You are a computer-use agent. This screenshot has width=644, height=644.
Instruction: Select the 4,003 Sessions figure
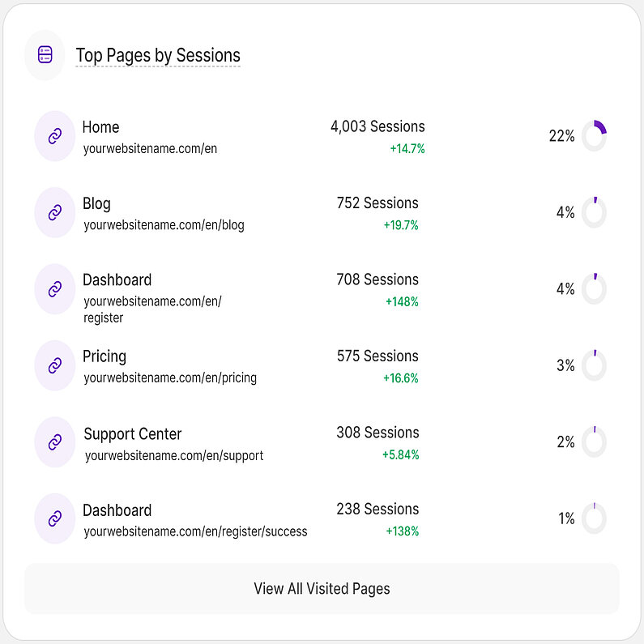[377, 126]
